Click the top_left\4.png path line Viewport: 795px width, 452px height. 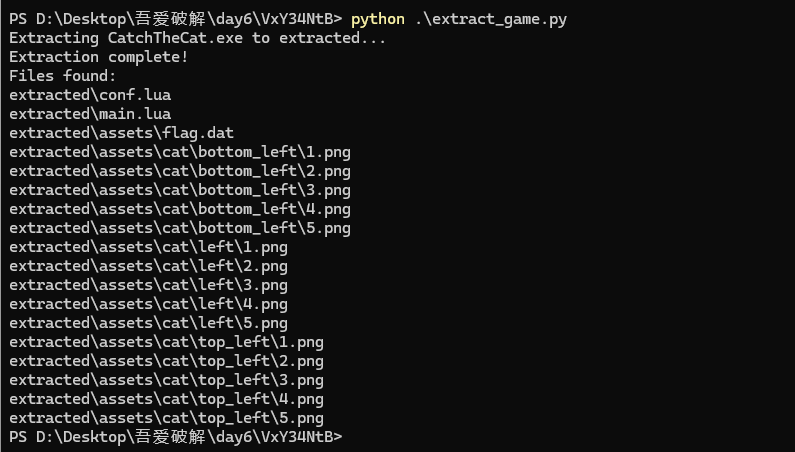(167, 399)
